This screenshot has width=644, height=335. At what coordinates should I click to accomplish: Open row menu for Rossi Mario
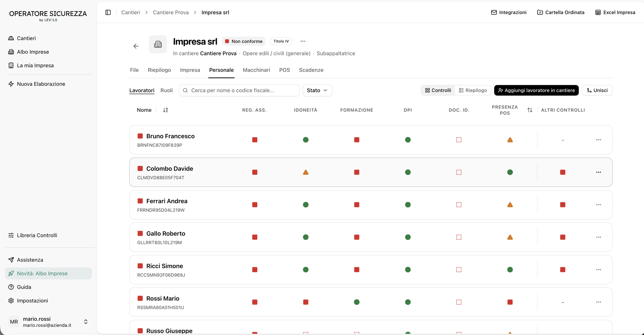[598, 302]
